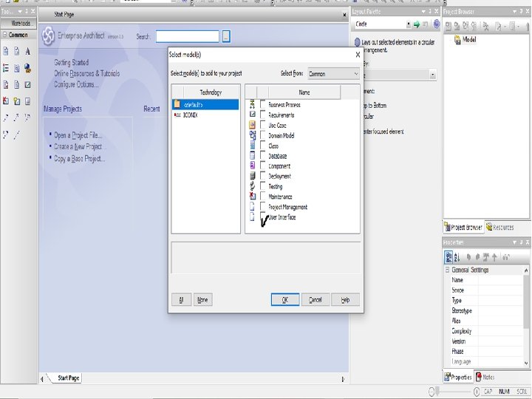Select the default technology row
The image size is (532, 399).
coord(205,104)
